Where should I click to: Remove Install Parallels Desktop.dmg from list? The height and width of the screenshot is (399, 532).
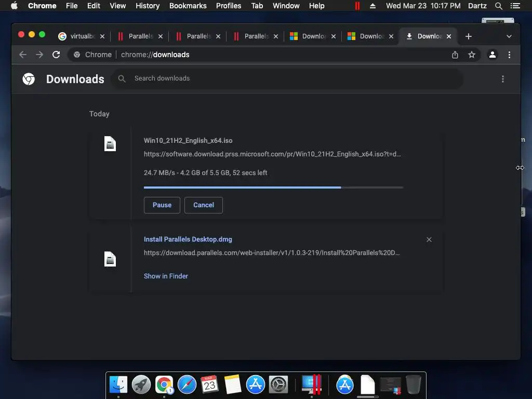click(x=429, y=240)
